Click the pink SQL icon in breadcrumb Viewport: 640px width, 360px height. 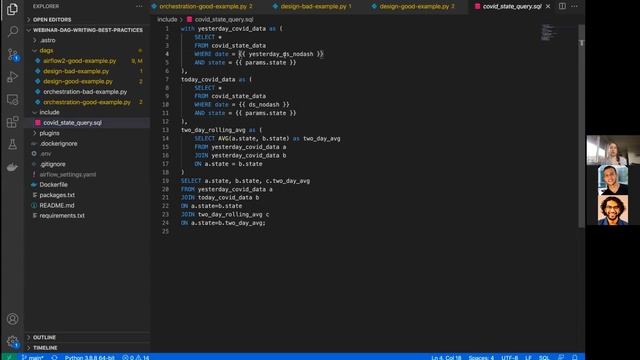pos(189,19)
